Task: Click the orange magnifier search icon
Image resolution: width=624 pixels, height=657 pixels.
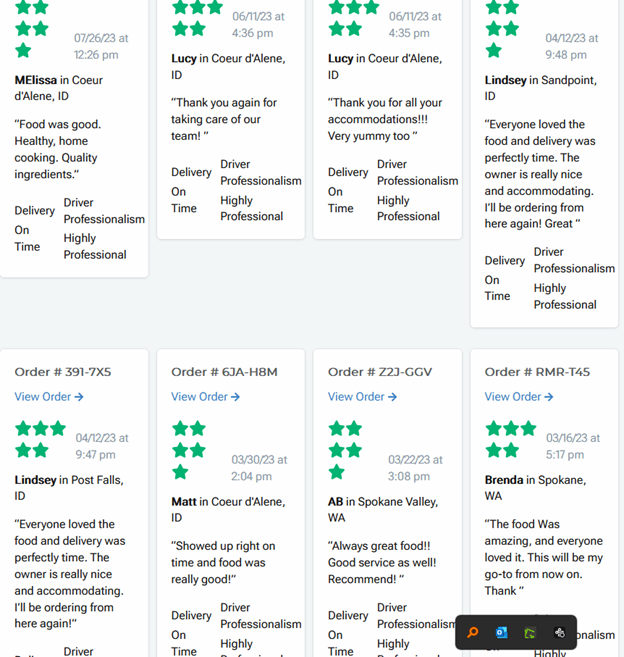Action: coord(473,632)
